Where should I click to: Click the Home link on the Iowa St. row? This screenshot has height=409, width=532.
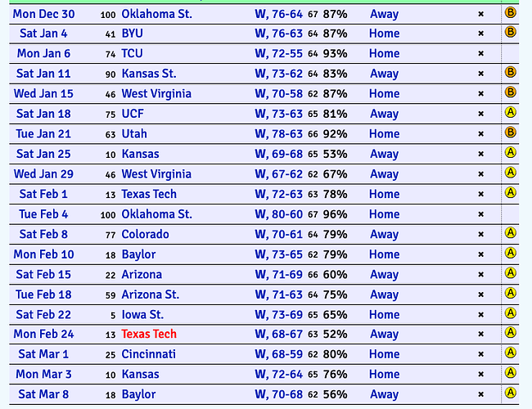click(384, 315)
